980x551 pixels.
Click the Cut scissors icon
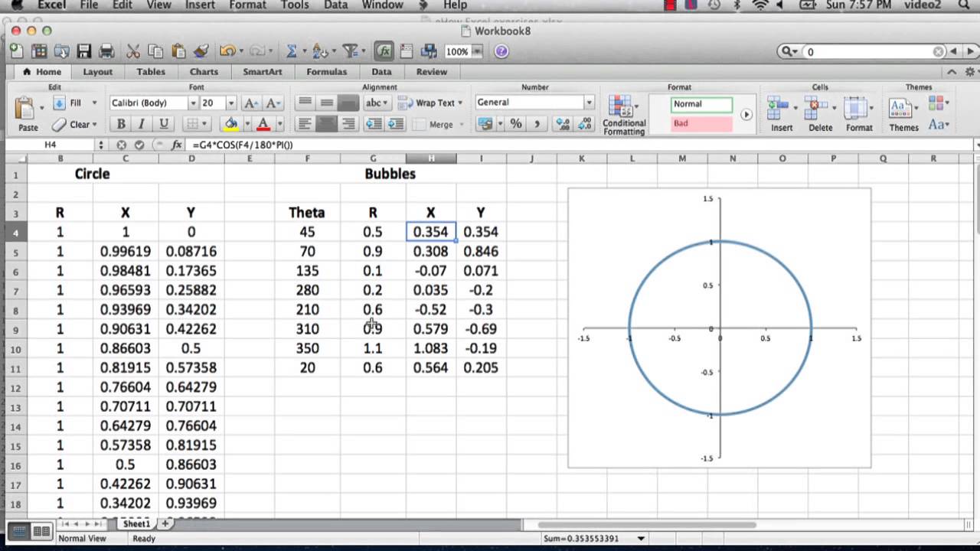[x=133, y=51]
